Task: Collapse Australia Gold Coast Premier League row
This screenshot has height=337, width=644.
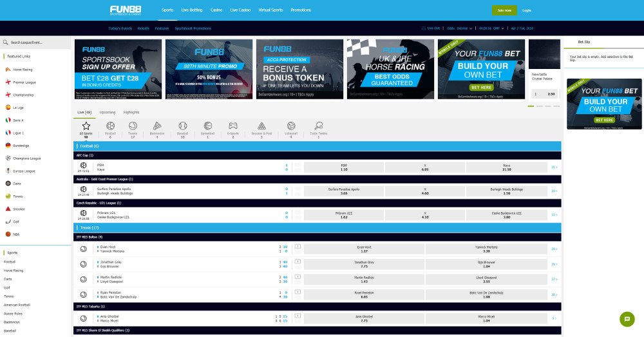Action: tap(317, 179)
